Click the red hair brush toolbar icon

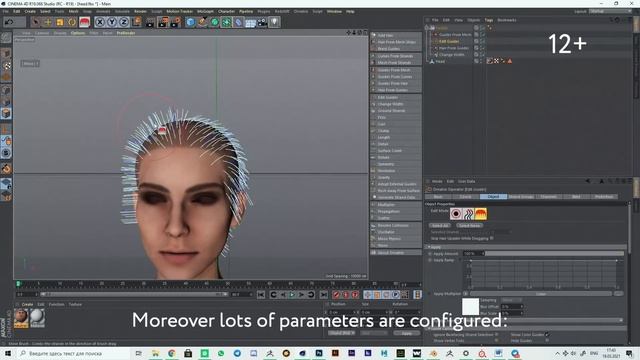point(84,22)
